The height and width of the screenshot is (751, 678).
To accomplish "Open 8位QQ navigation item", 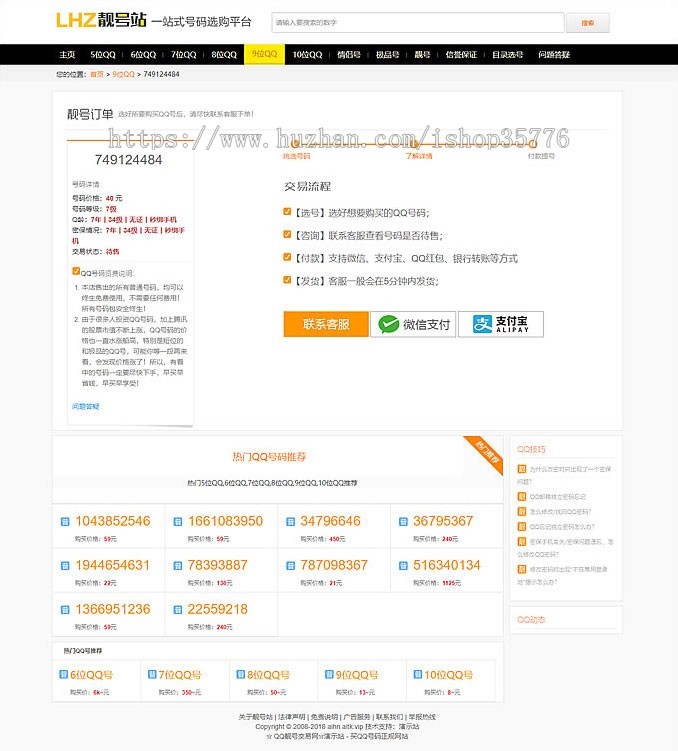I will (x=224, y=55).
